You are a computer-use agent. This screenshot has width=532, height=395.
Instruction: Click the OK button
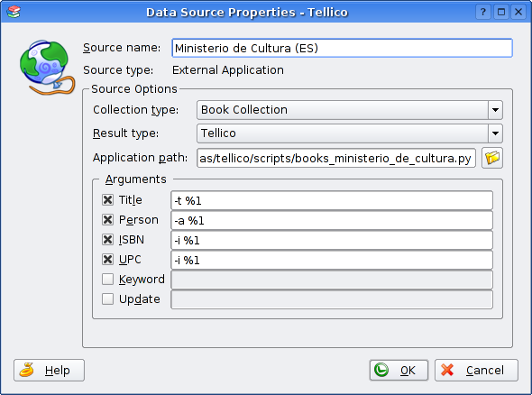(399, 371)
